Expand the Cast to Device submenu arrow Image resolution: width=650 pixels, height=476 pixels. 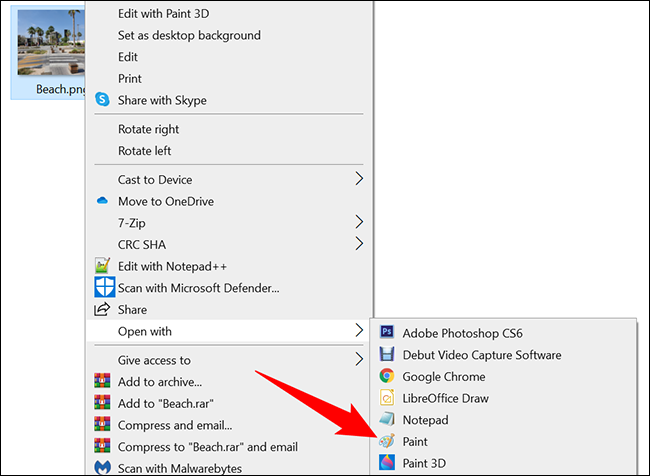tap(359, 180)
